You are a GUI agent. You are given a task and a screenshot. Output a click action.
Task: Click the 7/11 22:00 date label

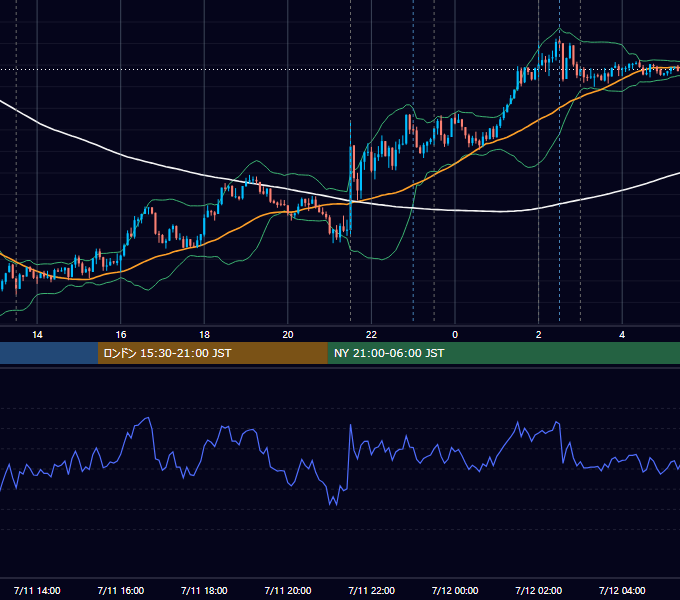[x=371, y=590]
